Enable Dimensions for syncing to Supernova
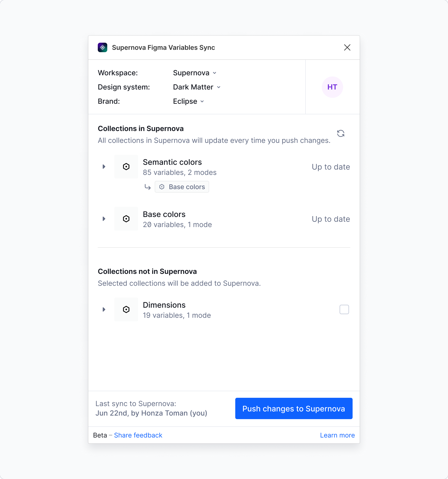 click(344, 309)
